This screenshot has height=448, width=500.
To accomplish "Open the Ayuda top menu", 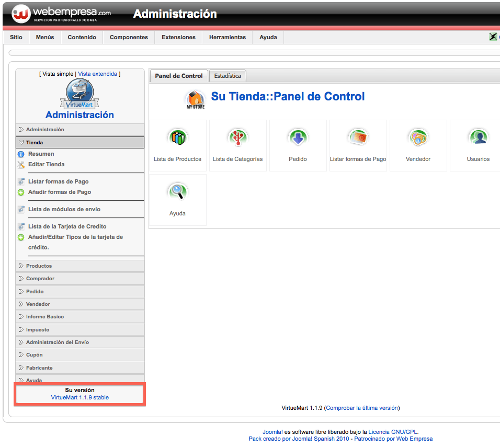I will [268, 37].
